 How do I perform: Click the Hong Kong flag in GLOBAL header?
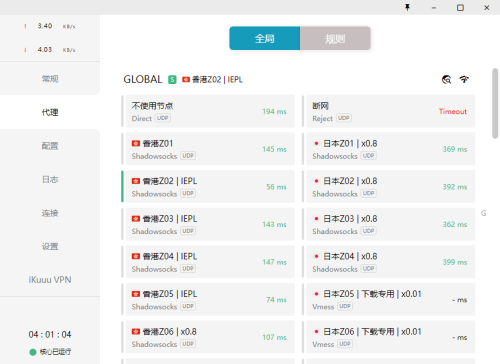click(186, 79)
